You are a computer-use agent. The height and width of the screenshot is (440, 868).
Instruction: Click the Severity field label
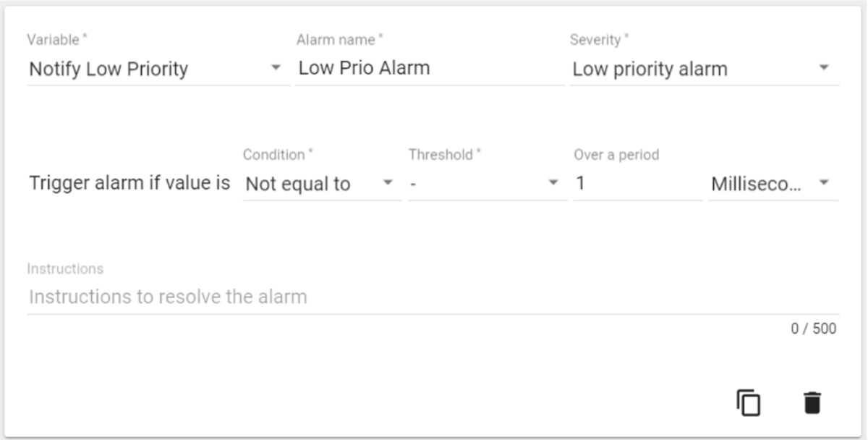[x=597, y=40]
